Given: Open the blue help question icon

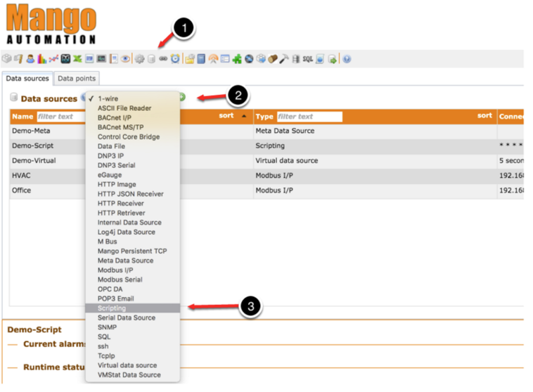Looking at the screenshot, I should tap(347, 59).
